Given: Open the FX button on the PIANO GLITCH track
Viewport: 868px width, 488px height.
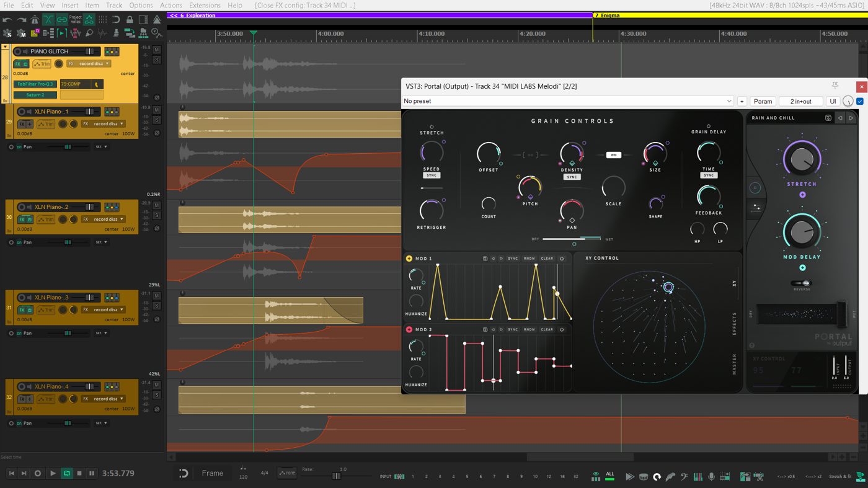Looking at the screenshot, I should 18,64.
